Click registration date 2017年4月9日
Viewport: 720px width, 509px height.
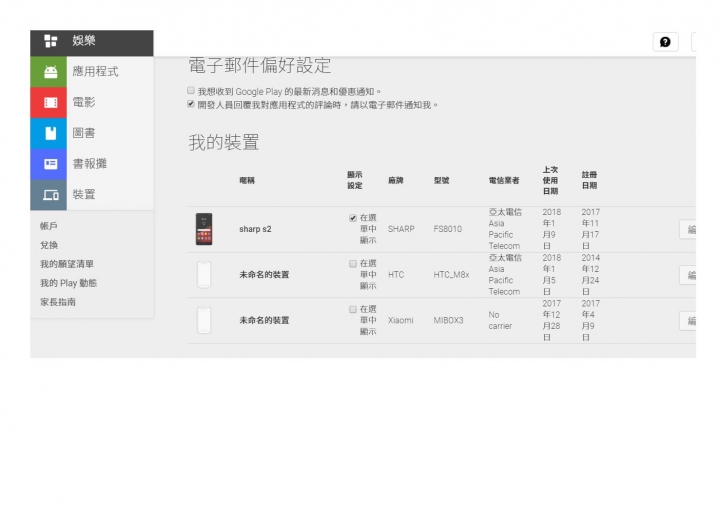pos(591,320)
